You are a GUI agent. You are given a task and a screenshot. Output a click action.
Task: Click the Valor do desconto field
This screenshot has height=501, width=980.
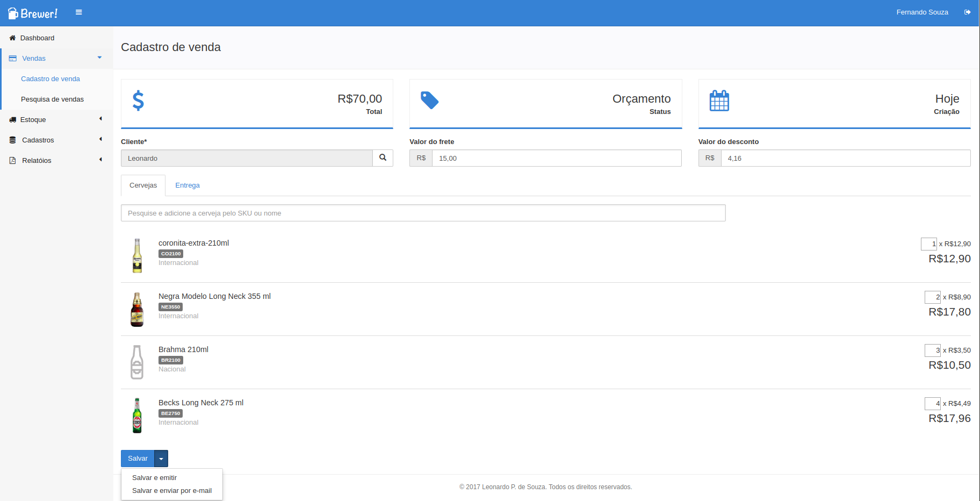tap(846, 158)
